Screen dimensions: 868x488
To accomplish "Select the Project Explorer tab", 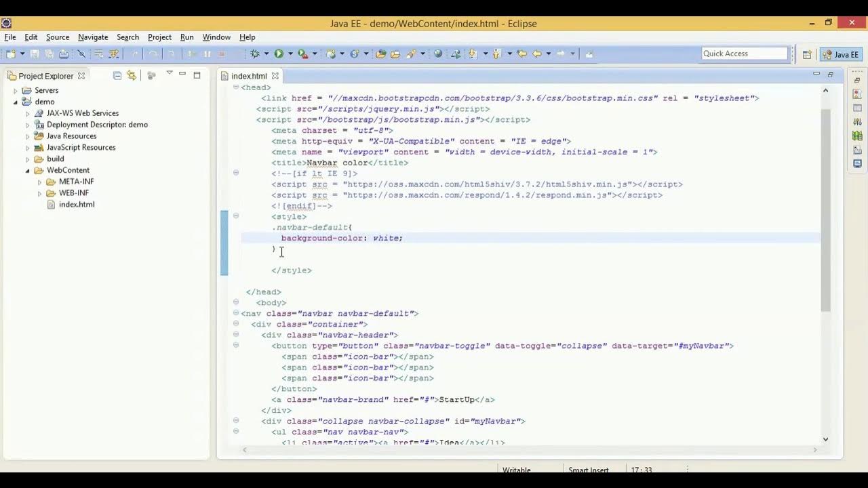I will coord(45,76).
